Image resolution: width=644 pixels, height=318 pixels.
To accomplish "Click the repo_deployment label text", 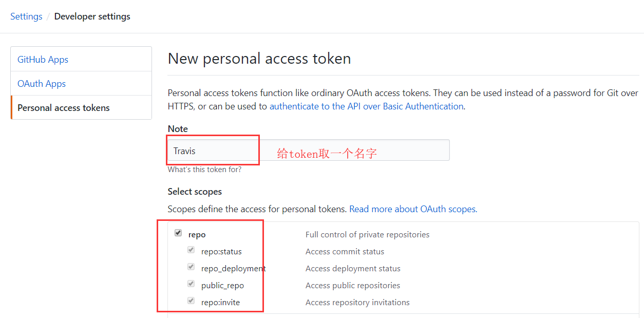I will click(x=233, y=269).
